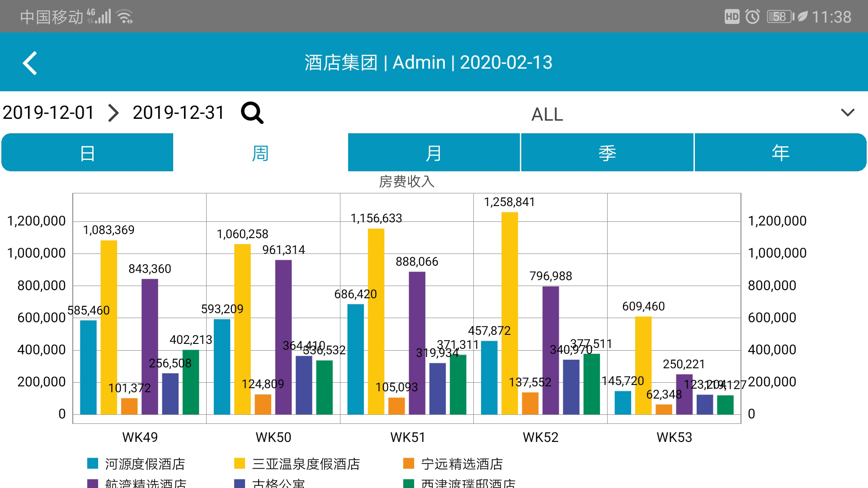The width and height of the screenshot is (868, 488).
Task: Expand the ALL hotel dropdown chevron
Action: (847, 113)
